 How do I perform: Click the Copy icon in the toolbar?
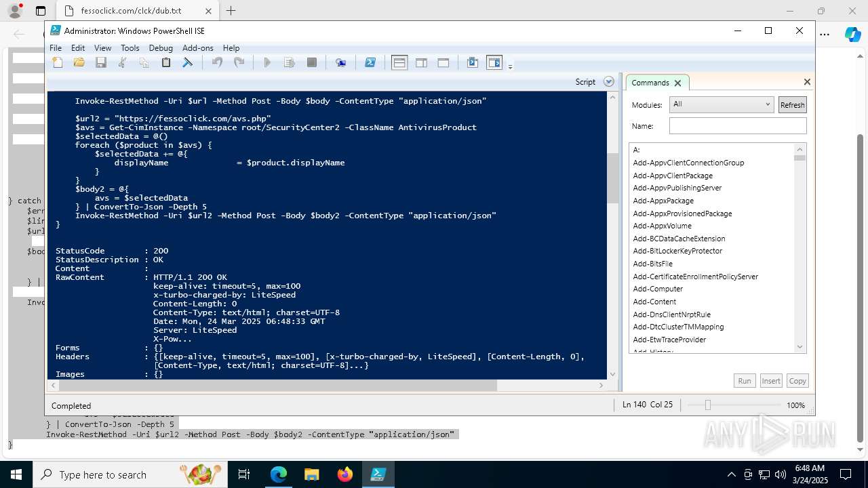(144, 62)
